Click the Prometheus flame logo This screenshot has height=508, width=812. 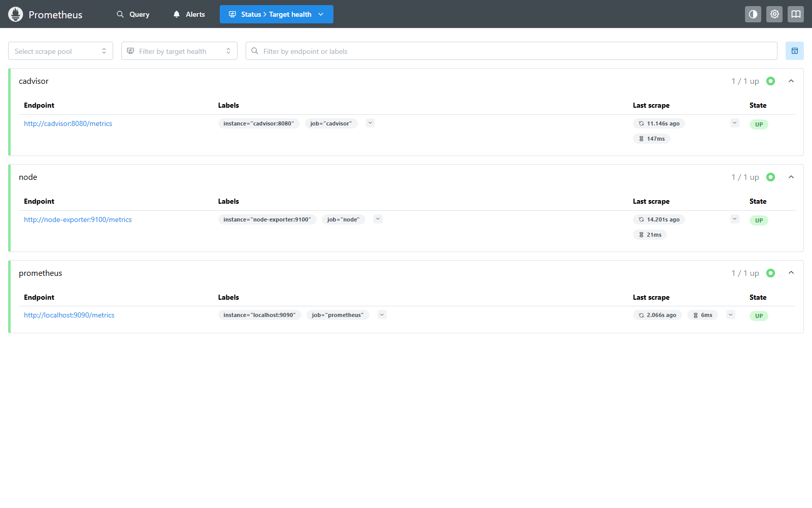click(x=16, y=14)
